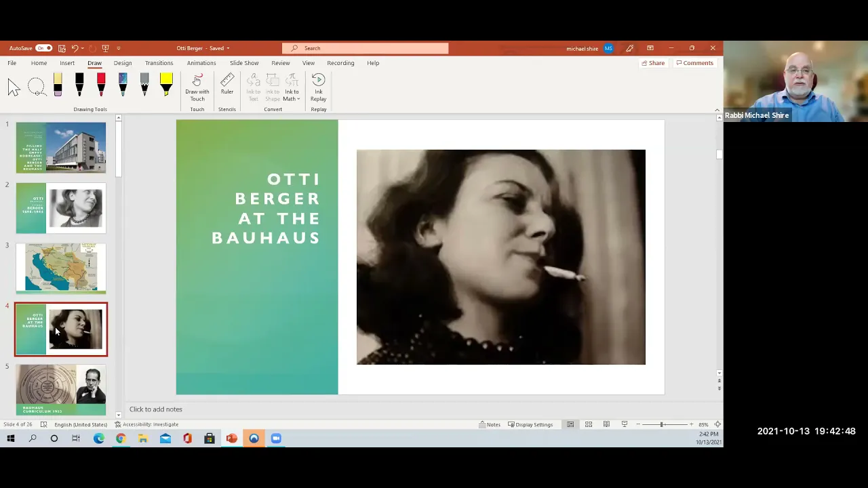Switch to Normal view
The image size is (868, 488).
[570, 424]
